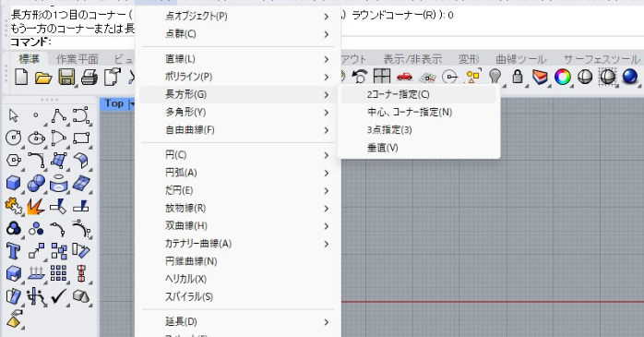Choose 3点指定(3) from submenu
The image size is (644, 337).
tap(419, 130)
